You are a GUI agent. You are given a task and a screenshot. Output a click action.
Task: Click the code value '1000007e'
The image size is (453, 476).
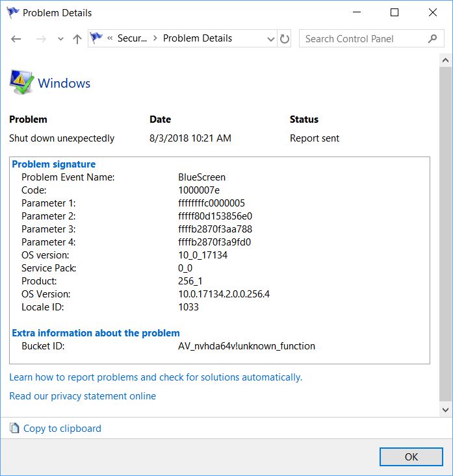coord(199,190)
